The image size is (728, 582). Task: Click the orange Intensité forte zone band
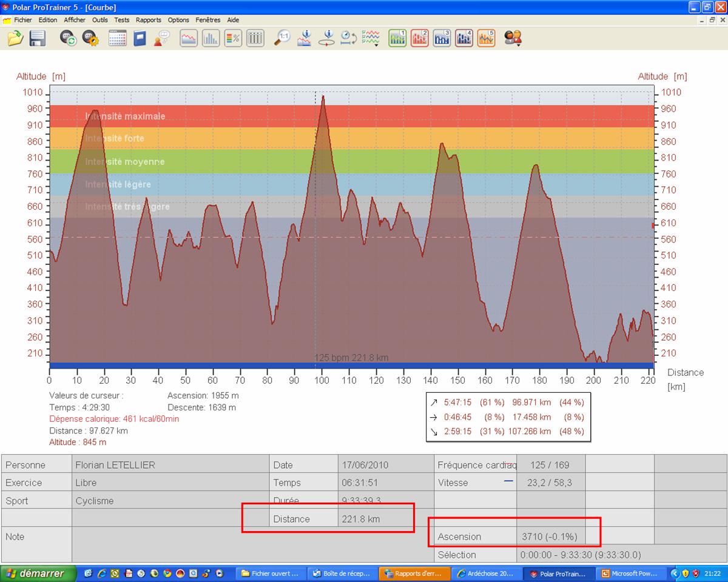point(351,138)
